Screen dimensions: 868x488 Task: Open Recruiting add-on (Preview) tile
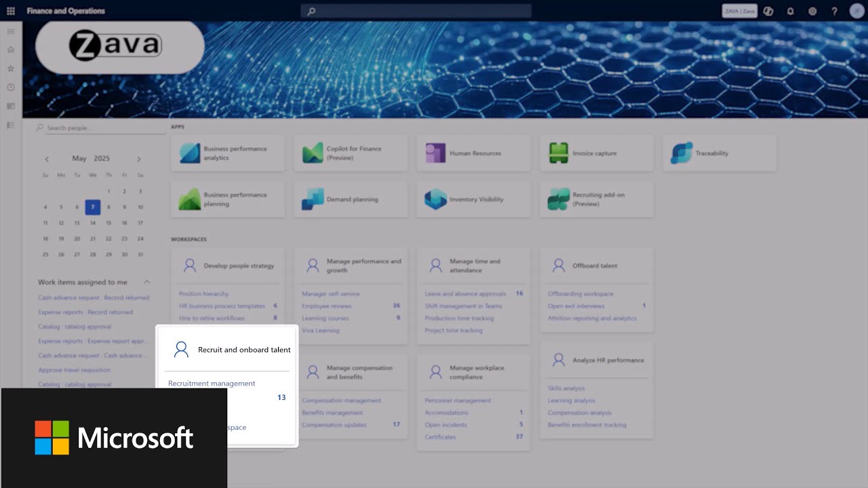click(597, 199)
